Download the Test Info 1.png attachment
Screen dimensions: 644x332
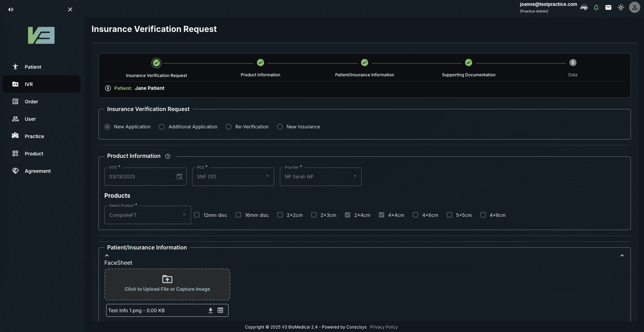210,310
